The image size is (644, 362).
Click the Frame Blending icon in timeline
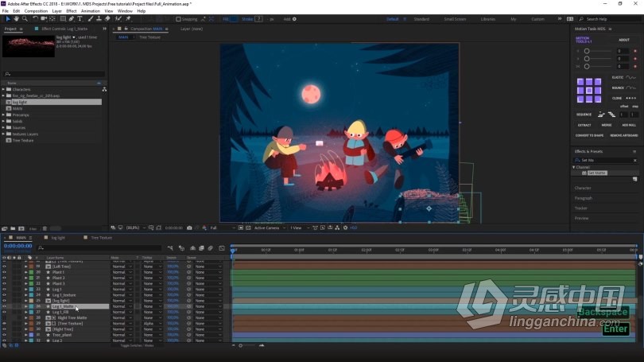point(202,248)
